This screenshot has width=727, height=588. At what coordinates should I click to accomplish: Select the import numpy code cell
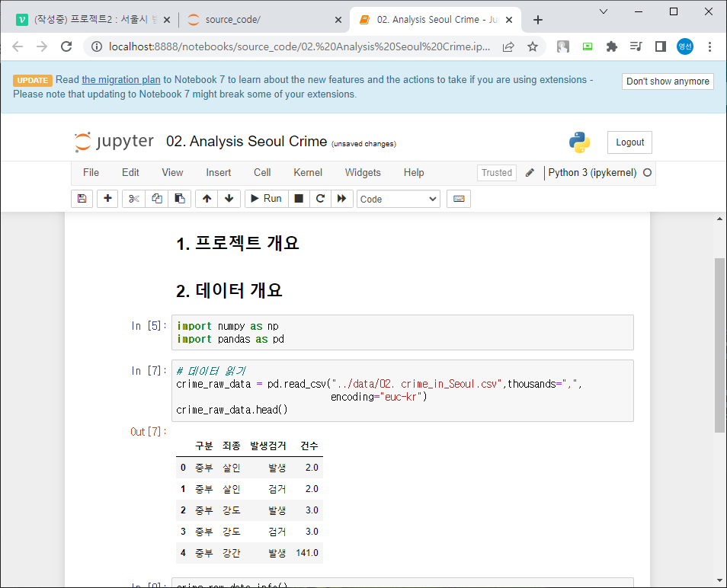402,333
